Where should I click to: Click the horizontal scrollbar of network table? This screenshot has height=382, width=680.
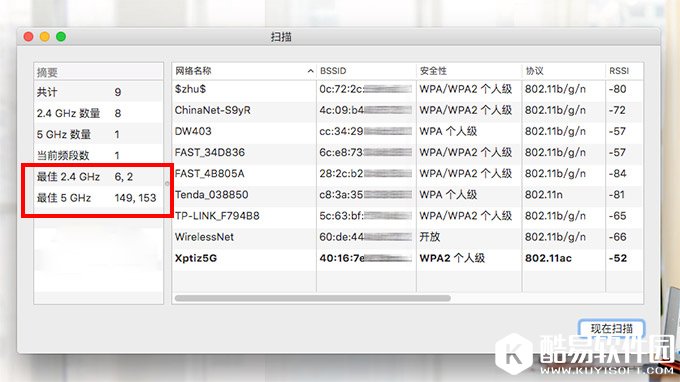(312, 298)
